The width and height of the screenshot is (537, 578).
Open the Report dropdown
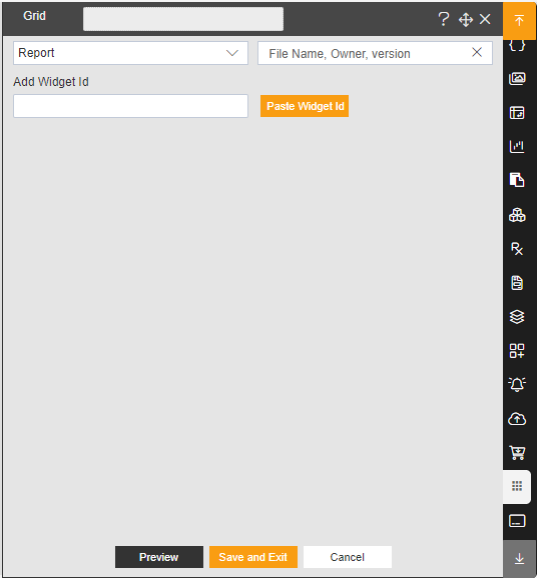pyautogui.click(x=130, y=53)
